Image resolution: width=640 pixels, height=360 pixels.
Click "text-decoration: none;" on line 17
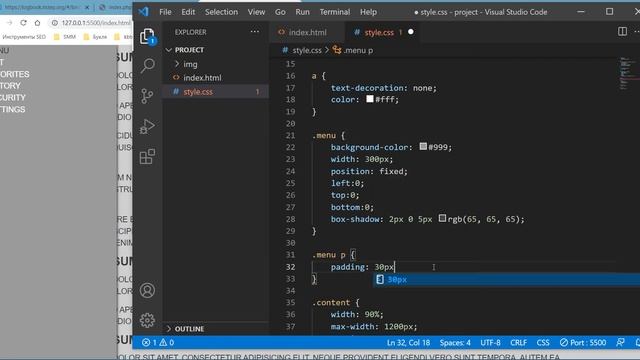[x=384, y=88]
